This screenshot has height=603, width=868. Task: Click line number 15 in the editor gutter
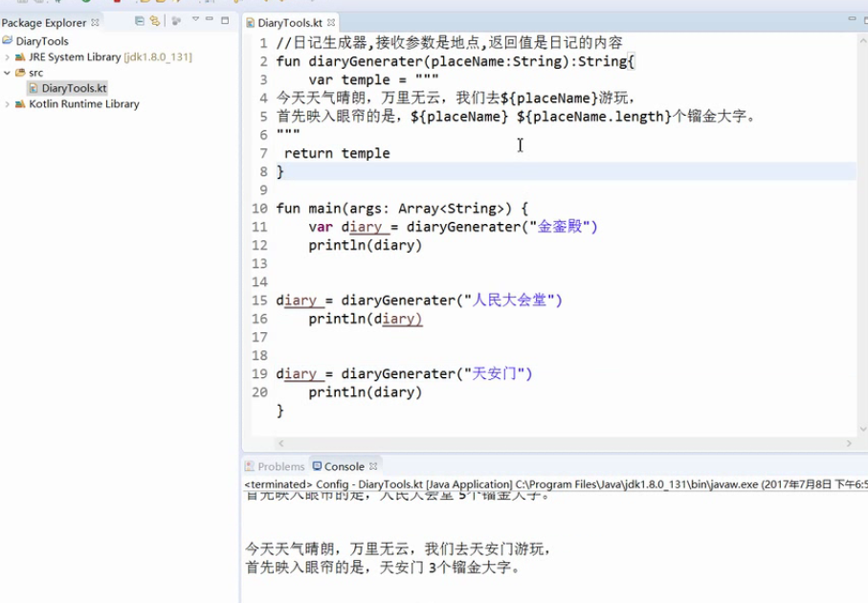[259, 301]
